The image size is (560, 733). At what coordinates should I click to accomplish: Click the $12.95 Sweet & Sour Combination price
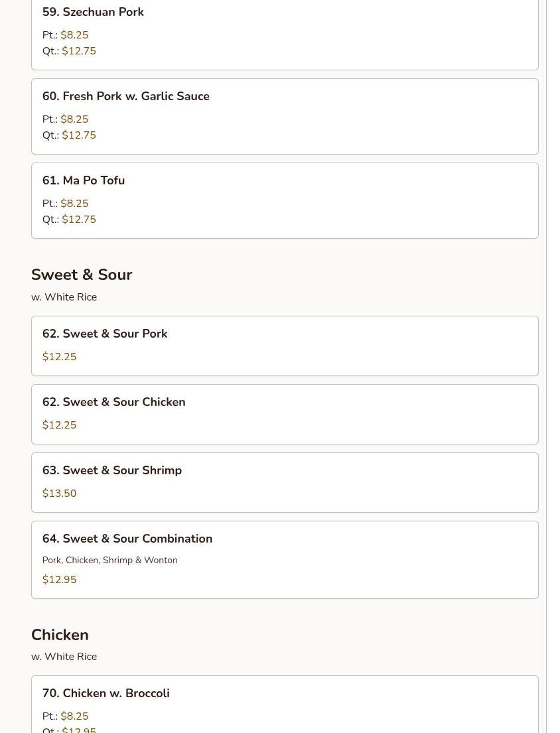pos(60,580)
